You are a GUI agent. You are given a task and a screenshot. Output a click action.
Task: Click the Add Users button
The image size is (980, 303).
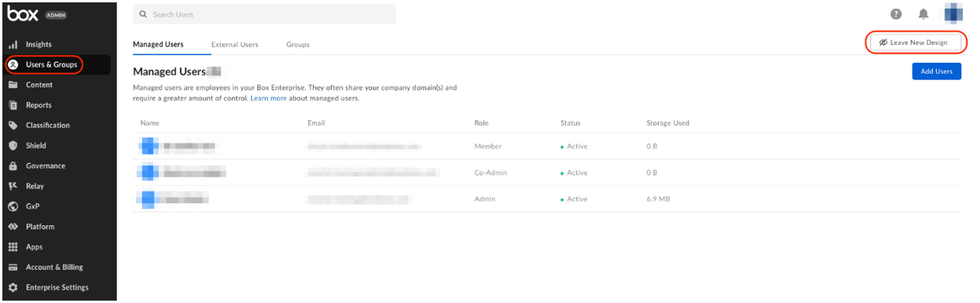[936, 72]
